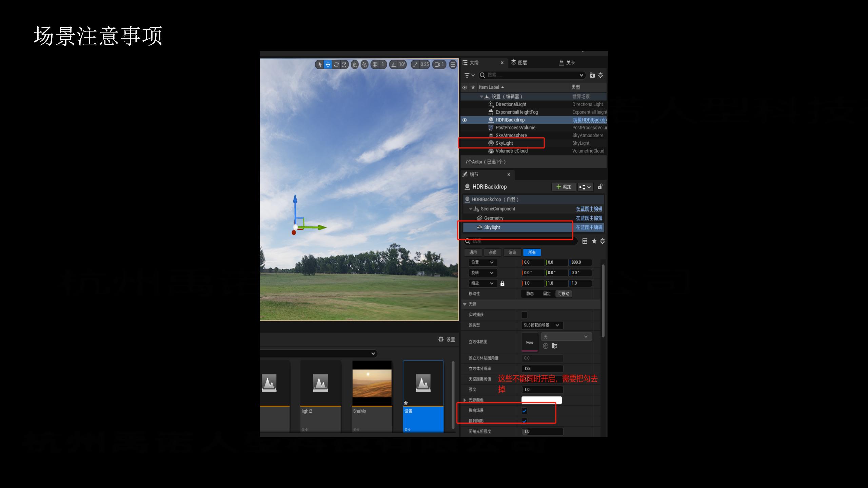Select VolumetricCloud in the outliner
Screen dimensions: 868x488
(511, 151)
